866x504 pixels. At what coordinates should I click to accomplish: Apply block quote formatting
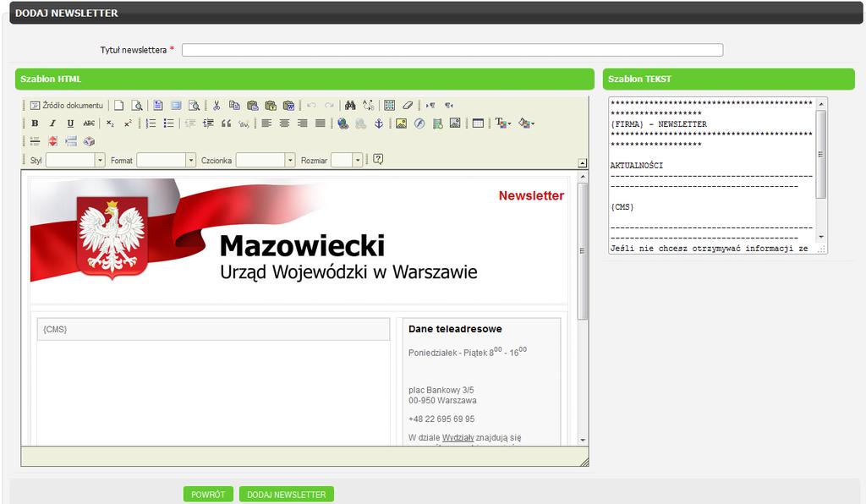[226, 123]
